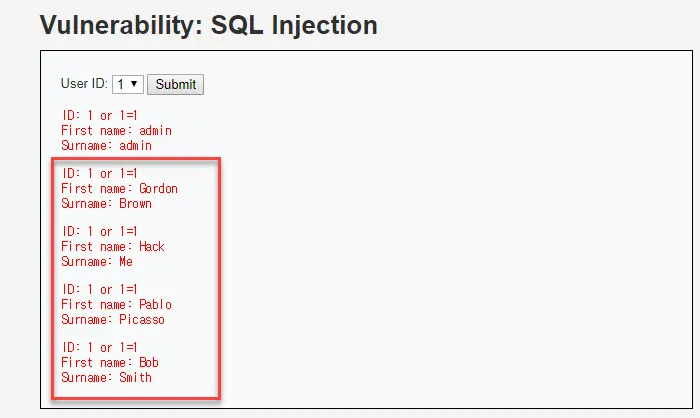Image resolution: width=700 pixels, height=418 pixels.
Task: Click the Submit button
Action: [x=176, y=84]
